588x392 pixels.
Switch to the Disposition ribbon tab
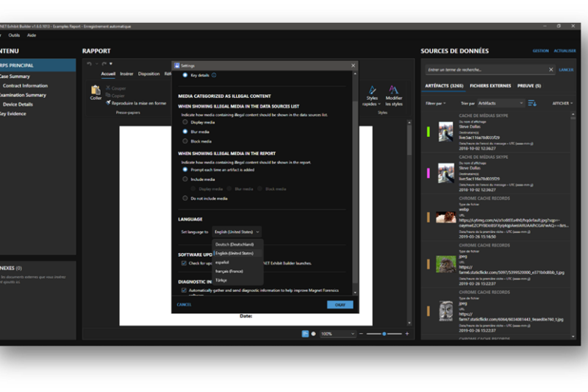point(148,74)
